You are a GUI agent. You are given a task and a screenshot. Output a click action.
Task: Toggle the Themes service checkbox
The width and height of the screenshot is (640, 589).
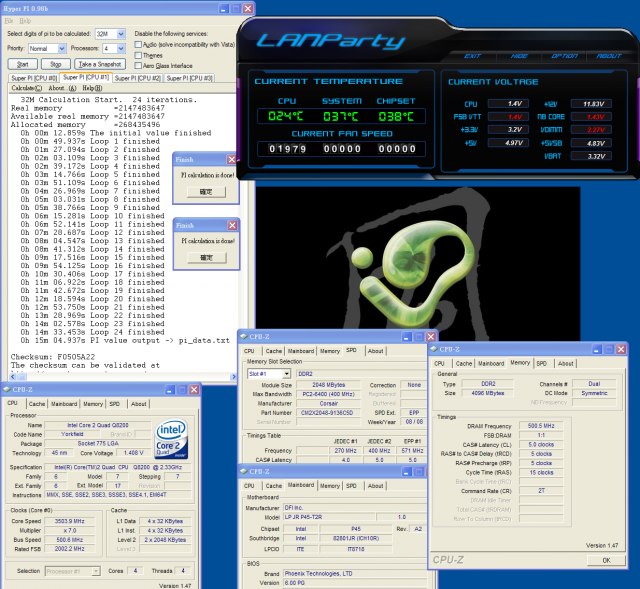point(138,55)
